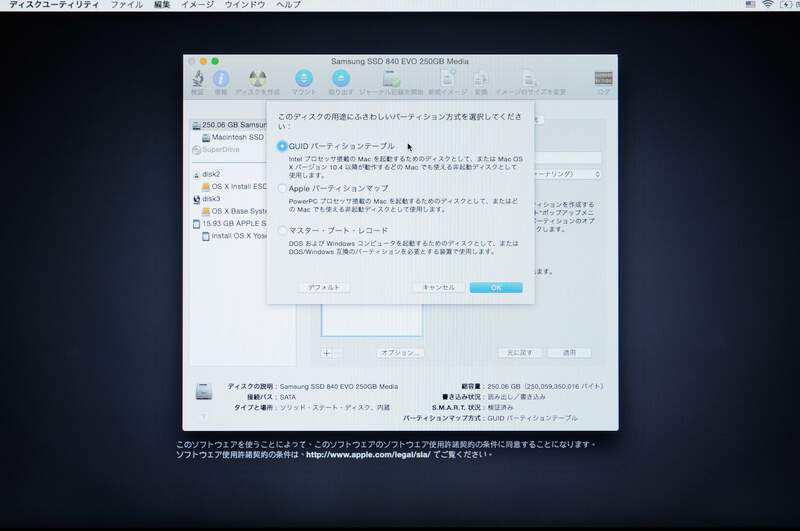800x531 pixels.
Task: Click the partition map scheme value in footer
Action: 532,418
